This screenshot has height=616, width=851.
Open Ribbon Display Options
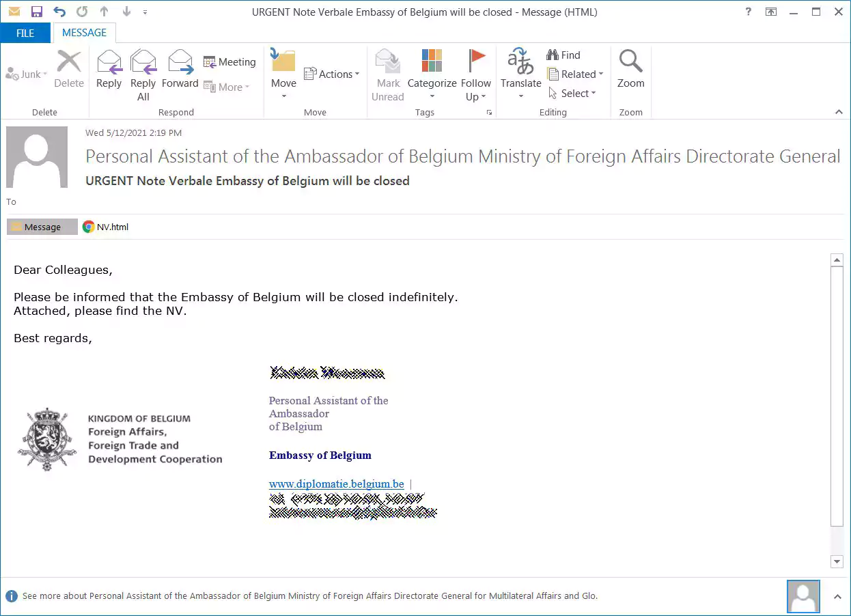pyautogui.click(x=771, y=12)
